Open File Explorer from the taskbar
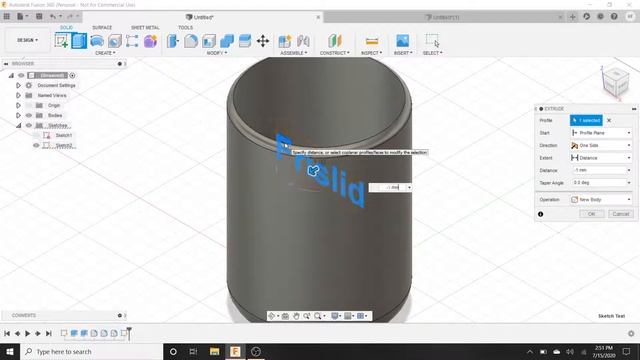640x360 pixels. pos(214,351)
